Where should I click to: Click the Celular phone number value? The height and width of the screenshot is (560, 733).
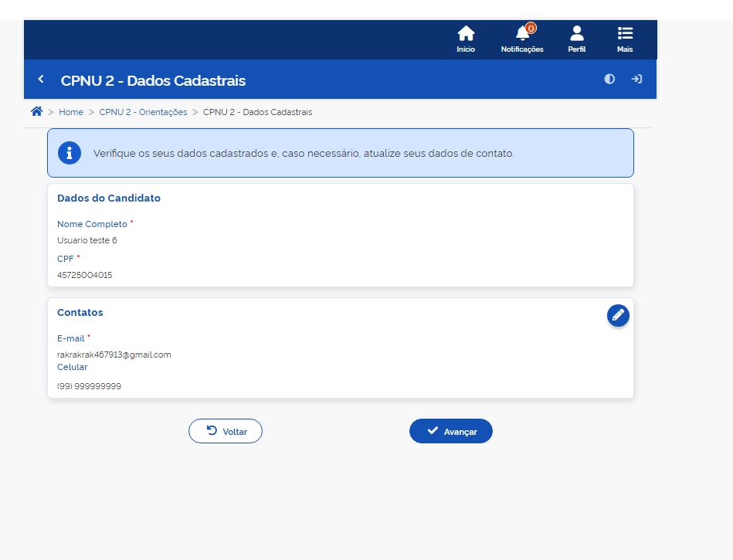coord(89,386)
